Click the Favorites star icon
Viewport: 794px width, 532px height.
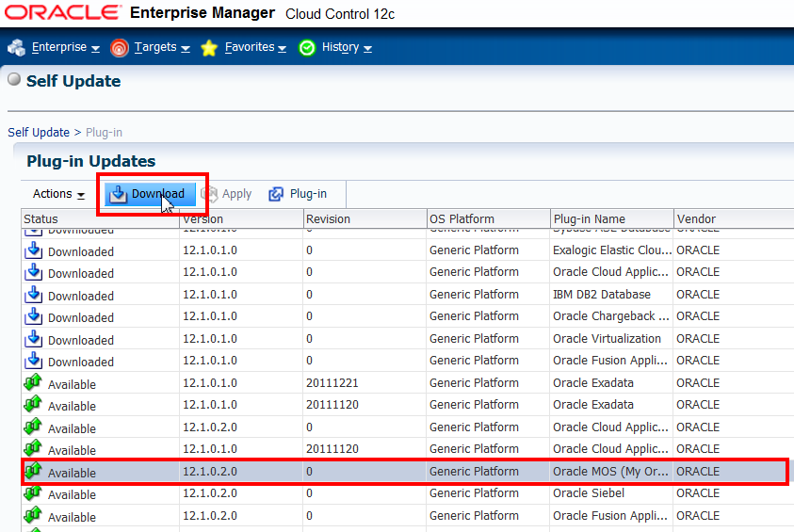pyautogui.click(x=209, y=48)
